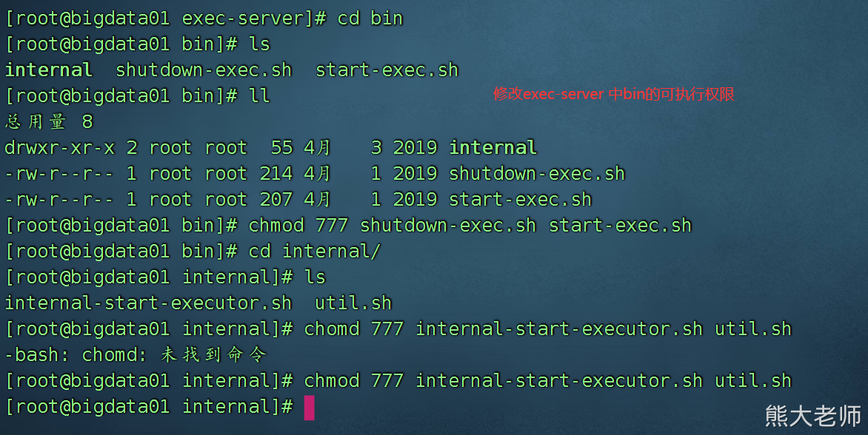Screen dimensions: 868x435
Task: Click the red annotation about exec-server bin permissions
Action: [614, 95]
